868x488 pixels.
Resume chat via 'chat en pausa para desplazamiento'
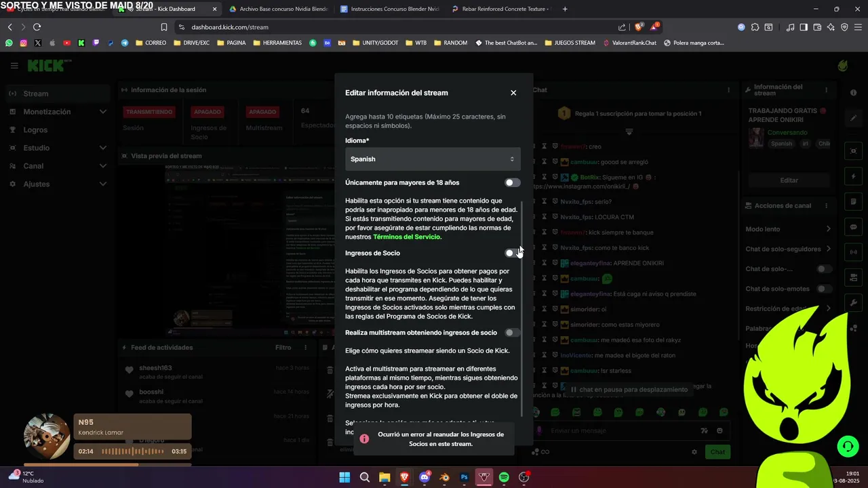coord(629,390)
